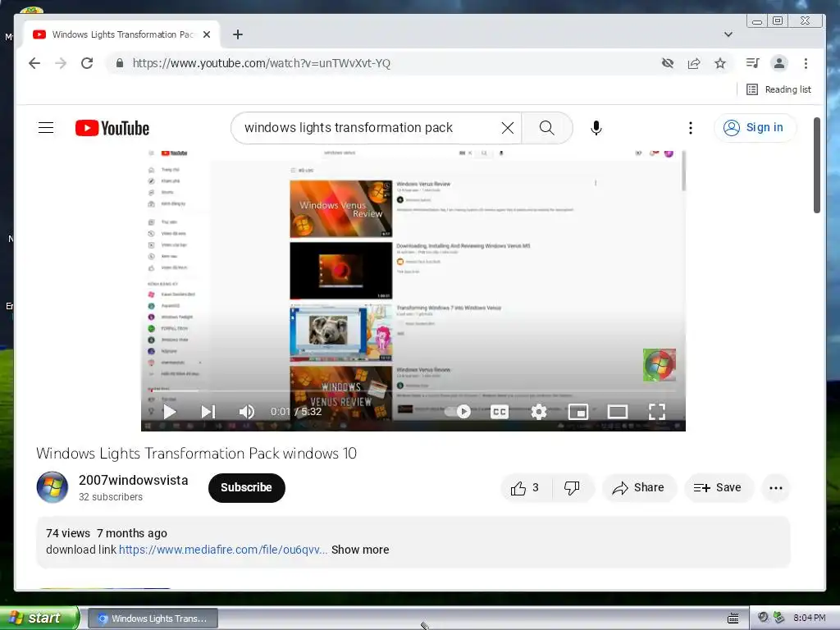Close the Windows Lights Transformation Pack tab
Image resolution: width=840 pixels, height=630 pixels.
(x=207, y=34)
